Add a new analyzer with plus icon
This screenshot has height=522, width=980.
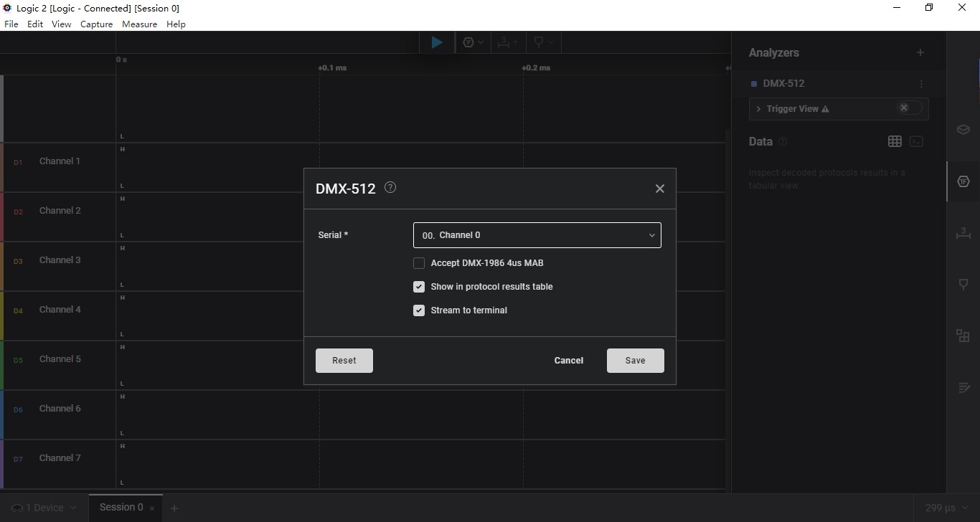coord(920,52)
